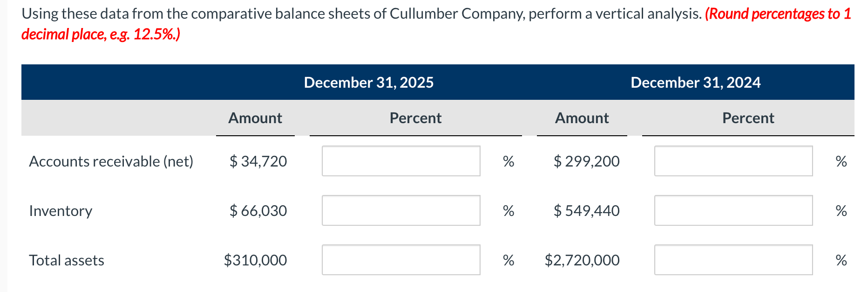
Task: Select the December 31, 2024 column header
Action: pyautogui.click(x=696, y=82)
